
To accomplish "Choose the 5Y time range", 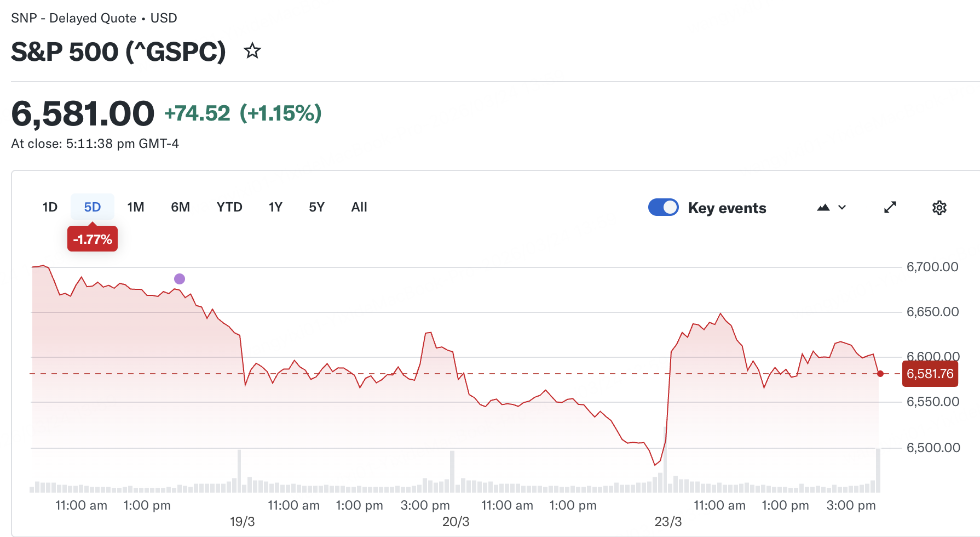I will click(x=316, y=207).
